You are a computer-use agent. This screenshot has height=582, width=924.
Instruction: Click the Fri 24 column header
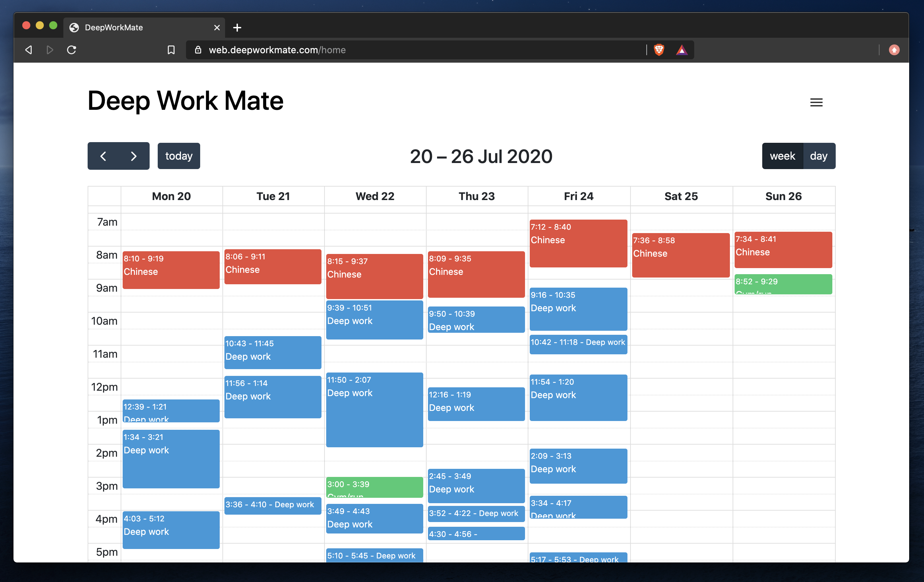pyautogui.click(x=579, y=196)
